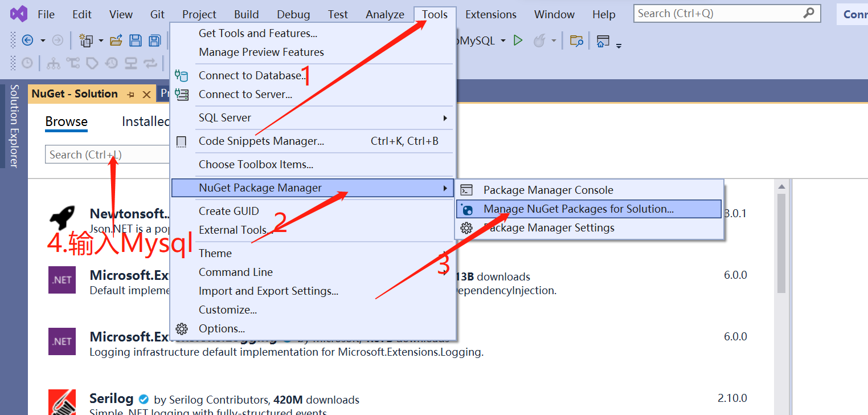Open the Hot Reload options dropdown

point(554,40)
